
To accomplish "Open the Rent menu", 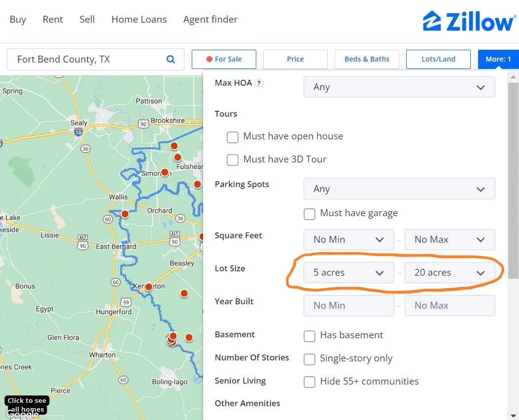I will pos(53,20).
